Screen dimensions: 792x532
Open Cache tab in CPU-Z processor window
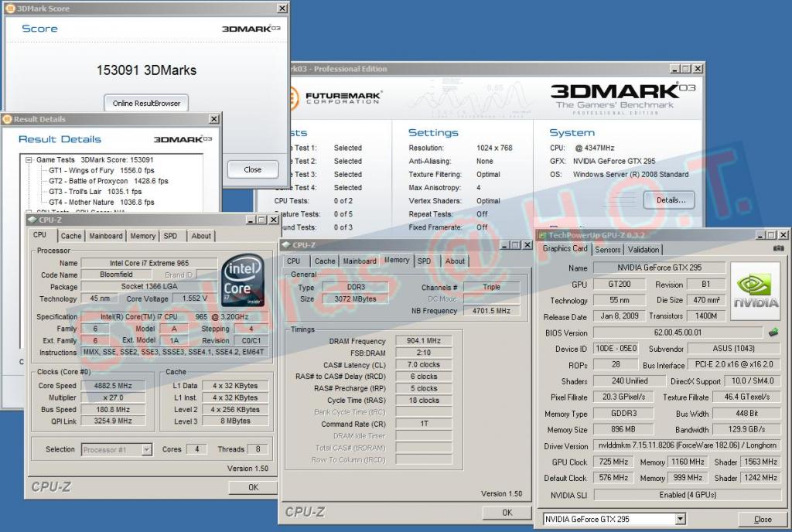click(70, 236)
